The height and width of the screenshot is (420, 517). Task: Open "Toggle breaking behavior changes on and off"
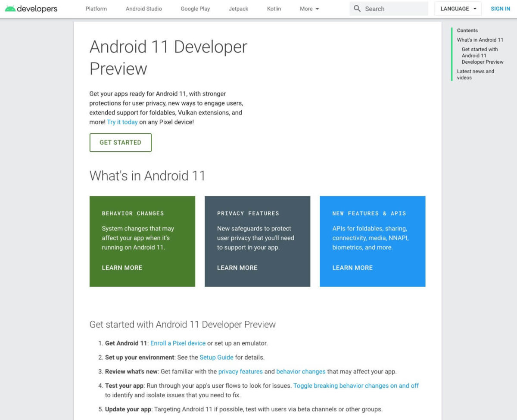click(356, 386)
